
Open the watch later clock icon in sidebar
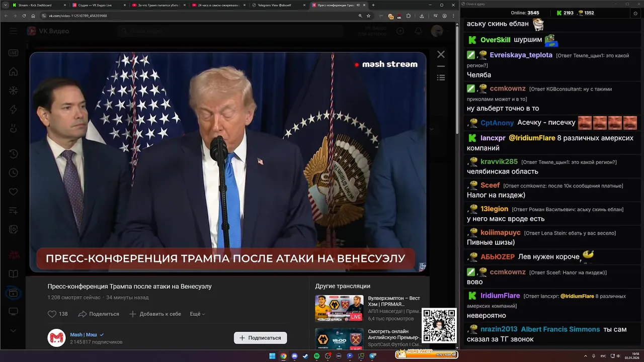pyautogui.click(x=13, y=172)
